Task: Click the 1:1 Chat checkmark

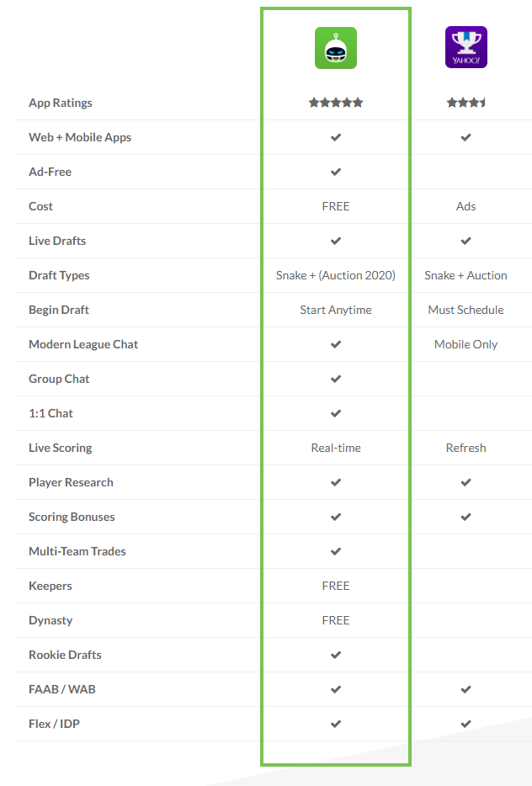Action: (x=336, y=413)
